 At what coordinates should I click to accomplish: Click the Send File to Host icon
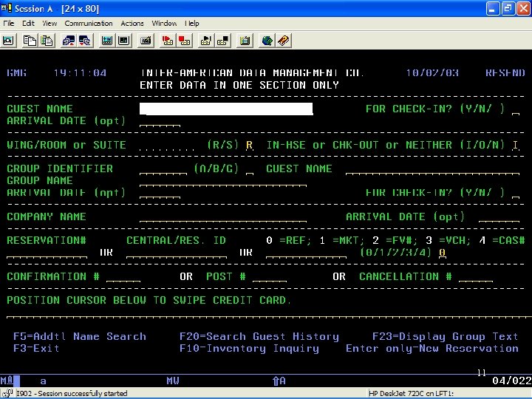69,41
